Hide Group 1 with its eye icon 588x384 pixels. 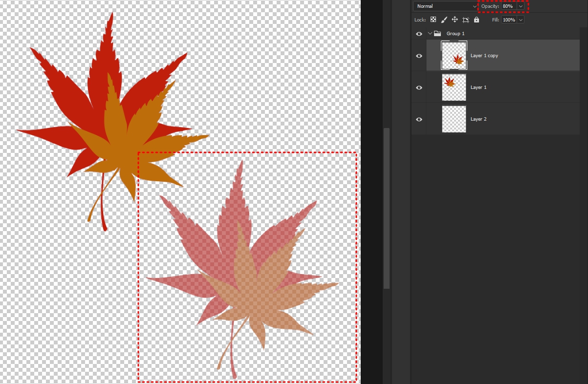(x=419, y=34)
